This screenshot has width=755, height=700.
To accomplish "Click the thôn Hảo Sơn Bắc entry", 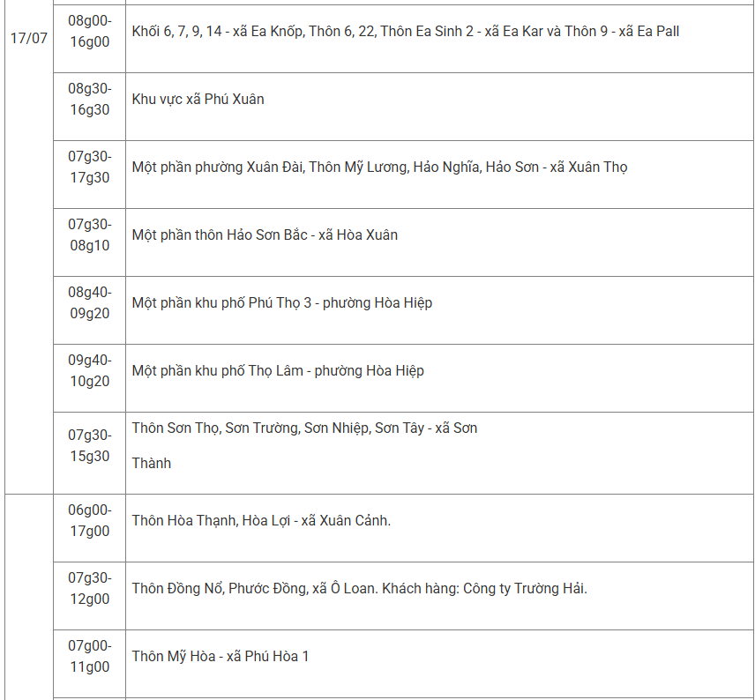I will point(265,235).
